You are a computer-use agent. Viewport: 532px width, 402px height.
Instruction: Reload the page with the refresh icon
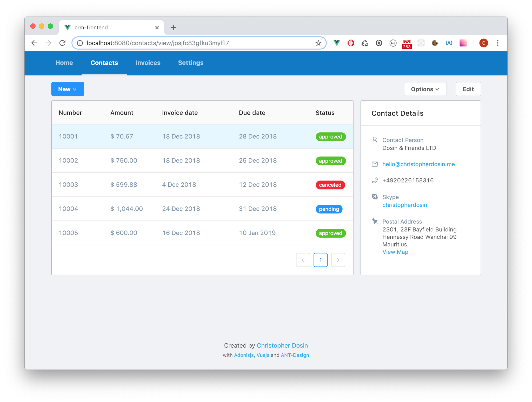coord(62,43)
